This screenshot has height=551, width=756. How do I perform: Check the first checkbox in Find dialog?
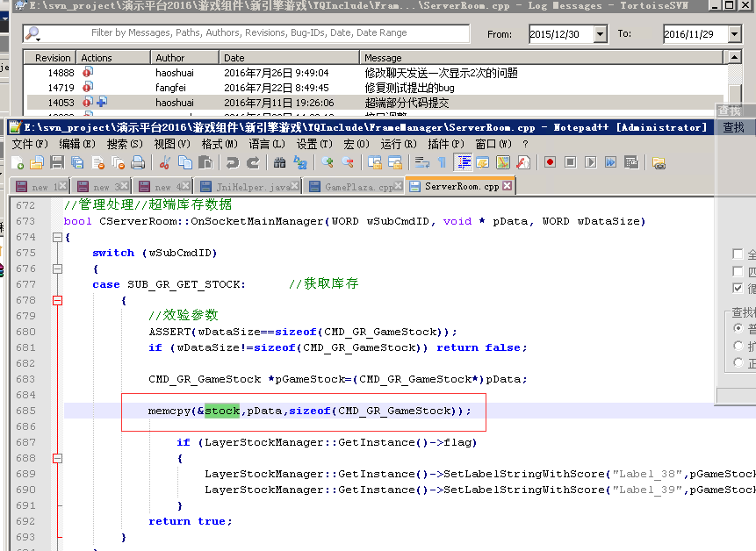[x=738, y=254]
